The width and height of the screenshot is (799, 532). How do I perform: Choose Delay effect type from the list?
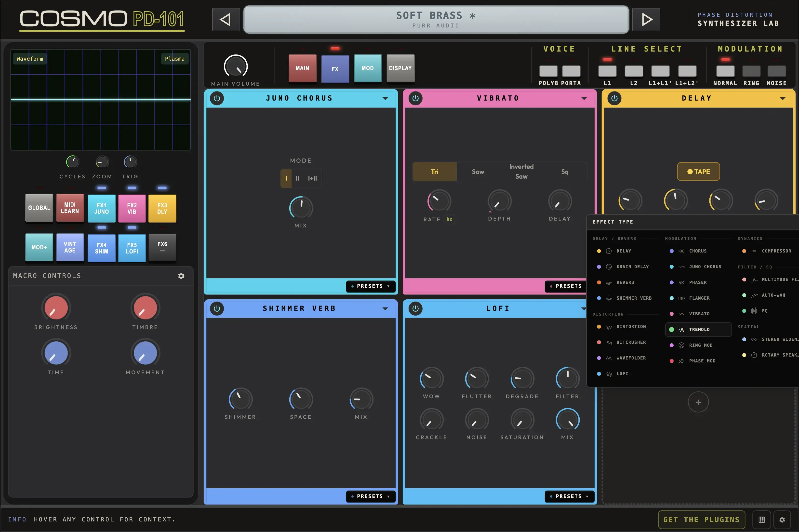click(626, 251)
